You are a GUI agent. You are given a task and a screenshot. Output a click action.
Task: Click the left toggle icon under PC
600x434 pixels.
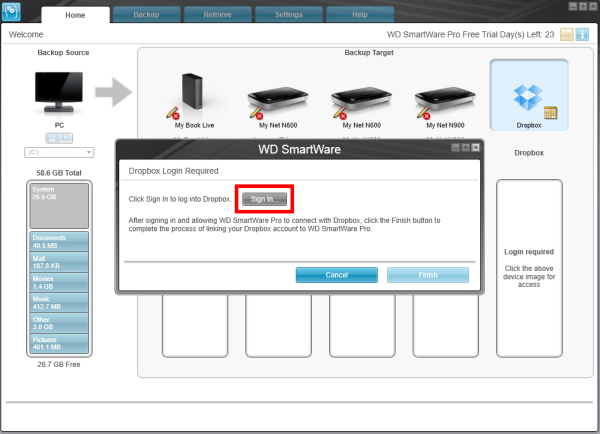coord(52,138)
